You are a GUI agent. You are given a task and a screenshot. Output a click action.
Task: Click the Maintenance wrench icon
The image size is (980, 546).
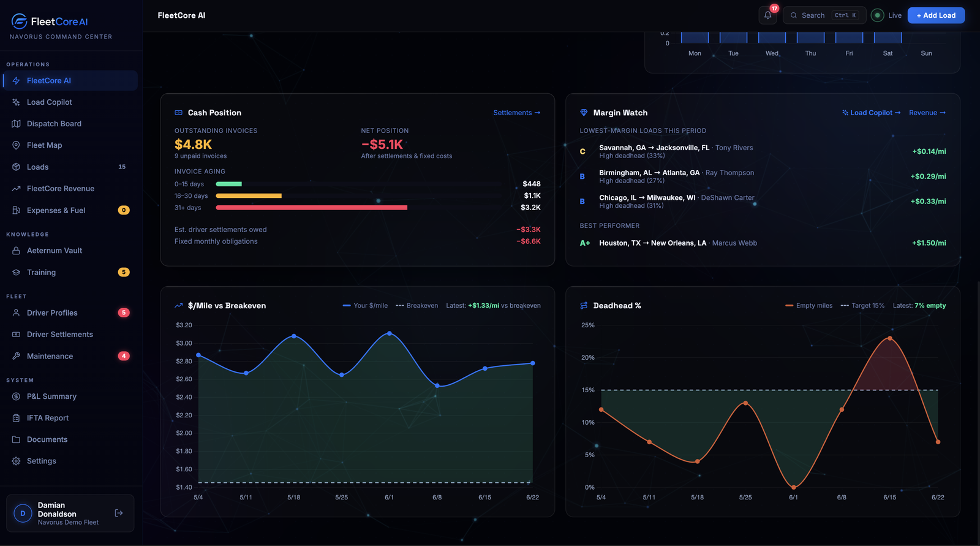[x=16, y=356]
